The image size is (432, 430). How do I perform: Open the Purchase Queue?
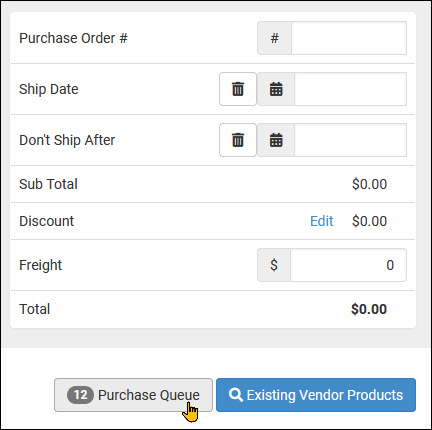pyautogui.click(x=133, y=395)
